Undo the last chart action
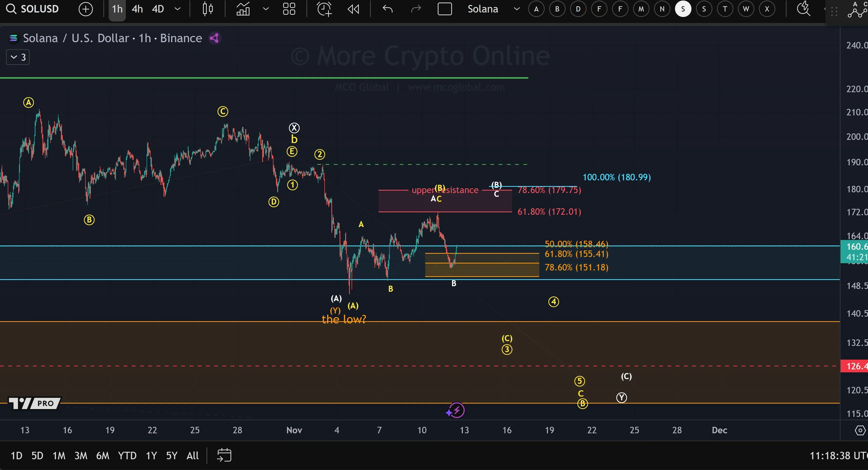 click(388, 9)
